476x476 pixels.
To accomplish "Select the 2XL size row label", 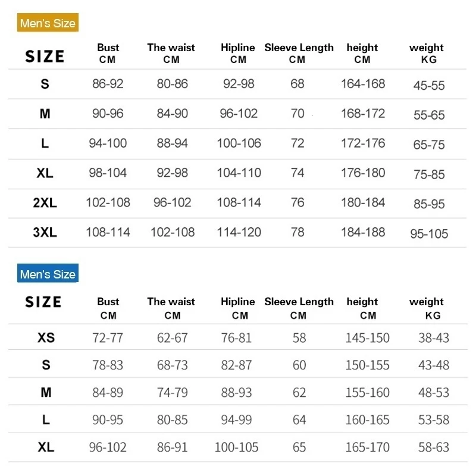I will [45, 203].
